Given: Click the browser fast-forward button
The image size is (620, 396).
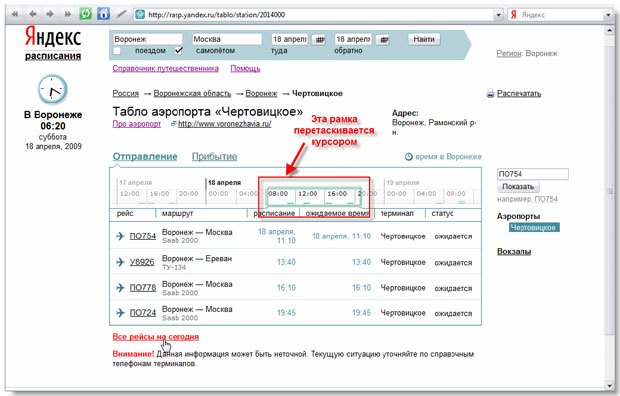Looking at the screenshot, I should tap(68, 14).
